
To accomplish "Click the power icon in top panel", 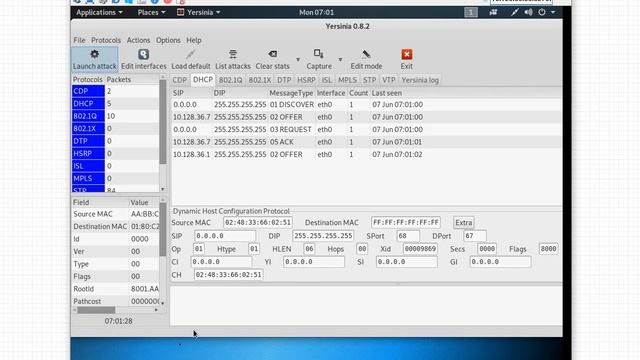I will pyautogui.click(x=542, y=12).
